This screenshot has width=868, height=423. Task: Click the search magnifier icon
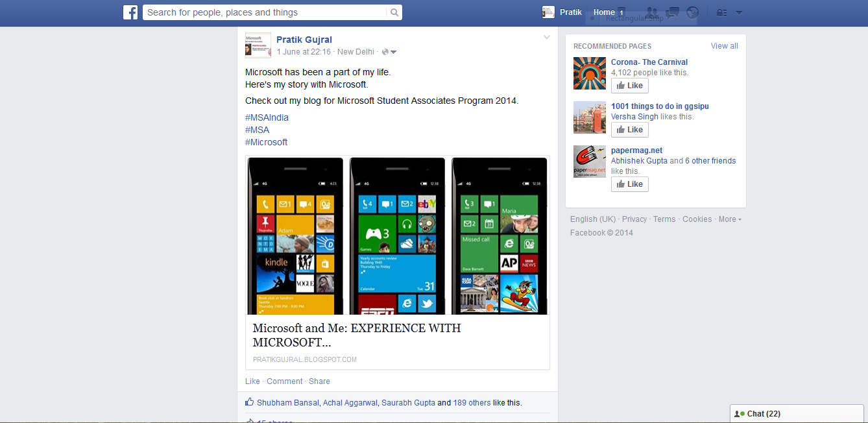(x=394, y=12)
